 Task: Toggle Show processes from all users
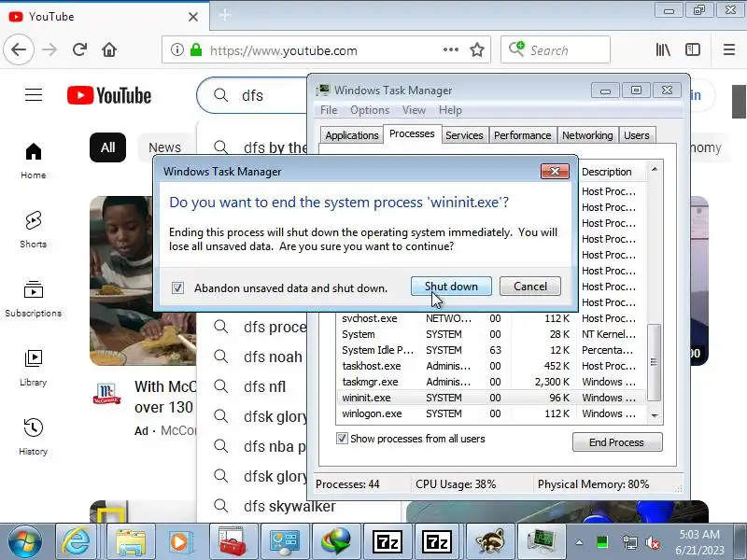click(x=342, y=439)
